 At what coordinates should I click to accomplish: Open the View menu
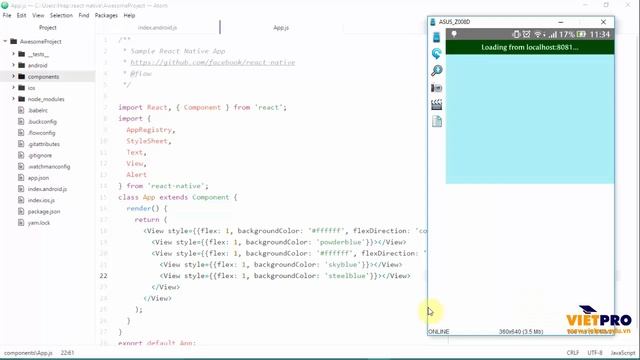[38, 16]
